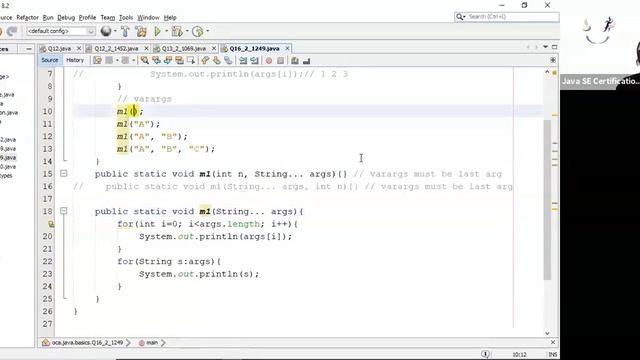Click the Debug Project icon
The height and width of the screenshot is (360, 640).
177,31
